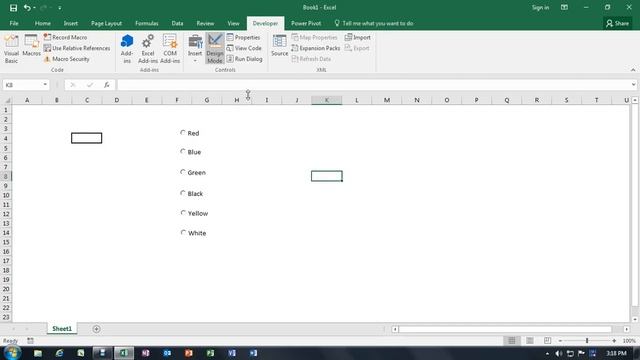
Task: Switch to the Power Pivot tab
Action: 306,23
